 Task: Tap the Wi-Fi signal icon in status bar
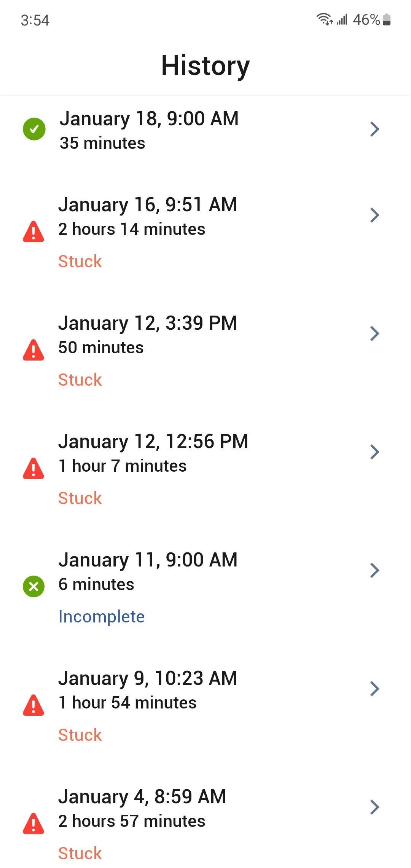(x=324, y=19)
